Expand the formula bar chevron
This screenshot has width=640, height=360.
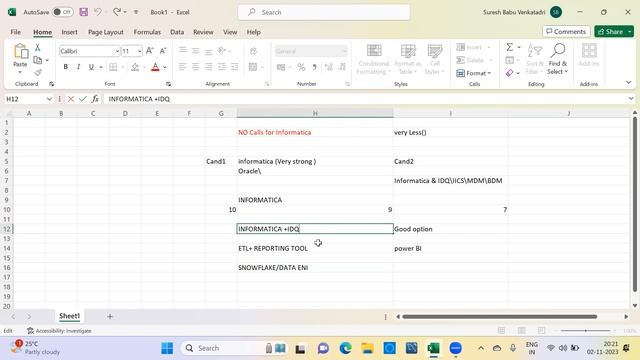tap(631, 99)
